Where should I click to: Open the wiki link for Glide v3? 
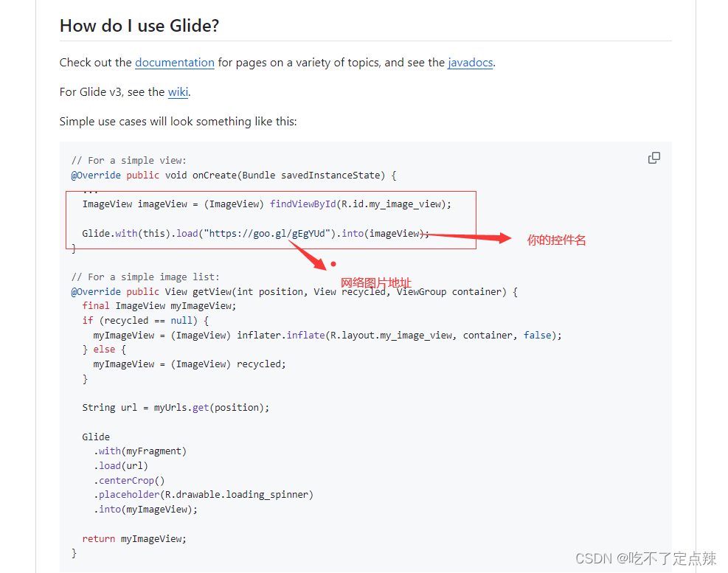(178, 92)
